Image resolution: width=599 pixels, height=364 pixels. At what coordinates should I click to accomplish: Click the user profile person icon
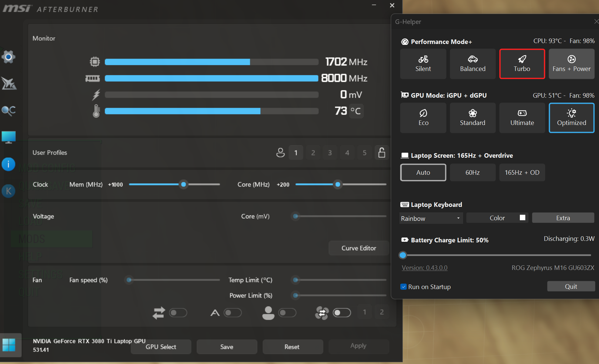[x=281, y=153]
